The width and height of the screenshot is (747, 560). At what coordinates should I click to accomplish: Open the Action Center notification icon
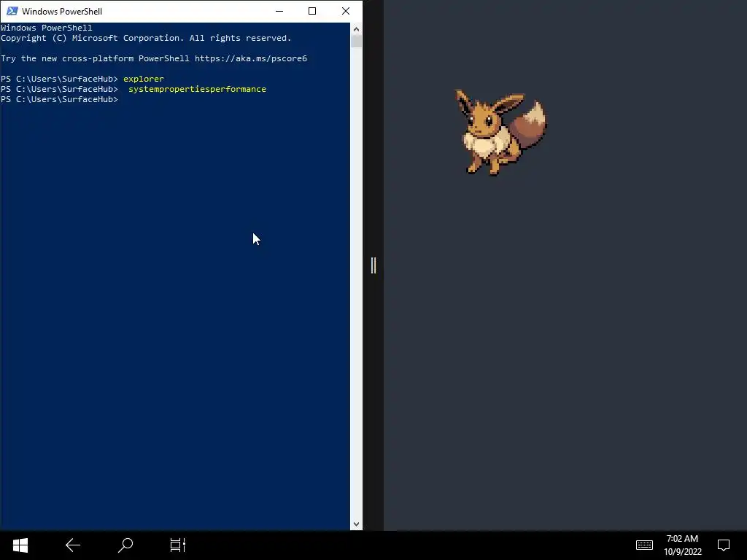pyautogui.click(x=723, y=545)
